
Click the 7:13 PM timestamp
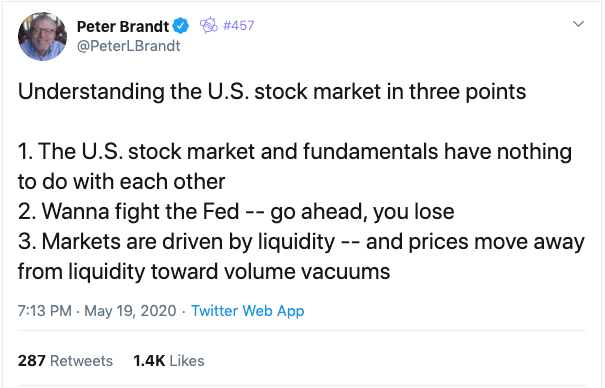tap(45, 311)
